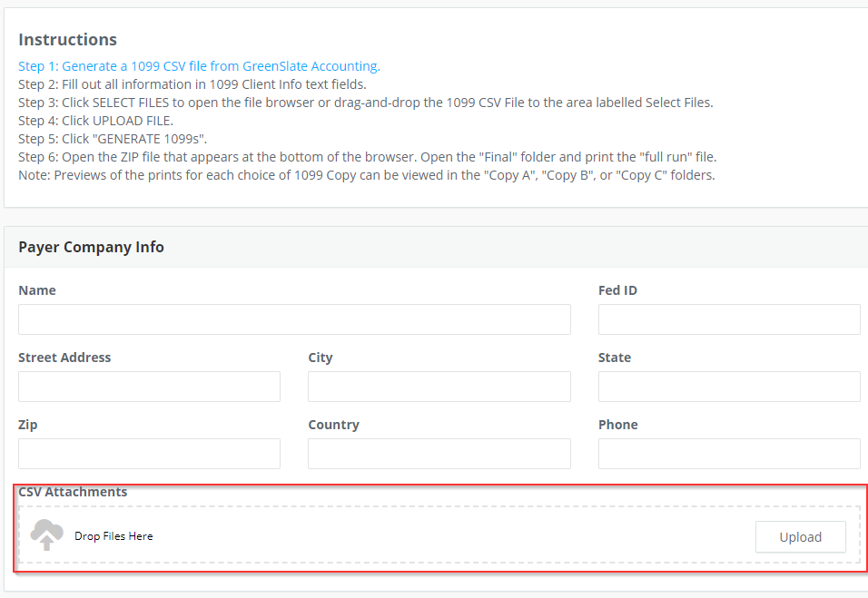The height and width of the screenshot is (598, 868).
Task: Click the Drop Files Here text
Action: tap(113, 536)
